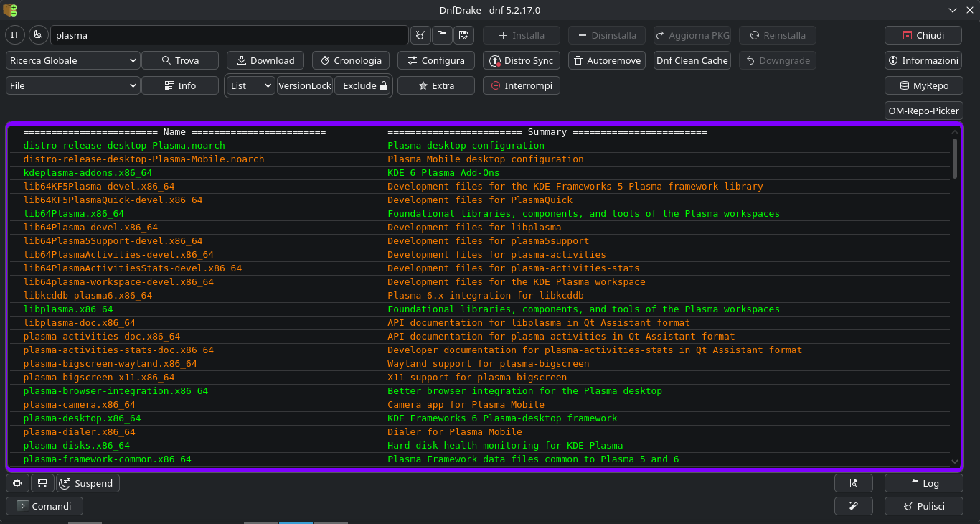Open the Comandi panel
This screenshot has width=980, height=524.
tap(44, 506)
